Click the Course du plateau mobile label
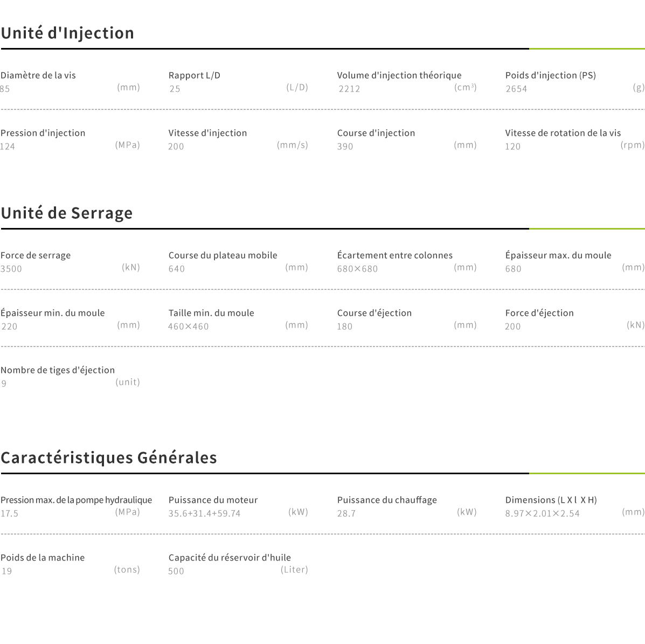The height and width of the screenshot is (644, 645). pyautogui.click(x=223, y=255)
